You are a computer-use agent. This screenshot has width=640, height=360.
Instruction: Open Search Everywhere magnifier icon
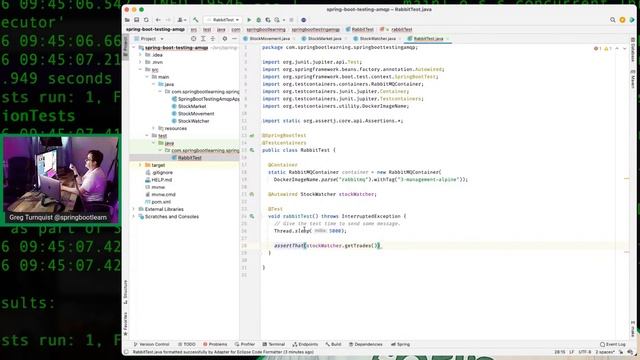click(x=613, y=20)
